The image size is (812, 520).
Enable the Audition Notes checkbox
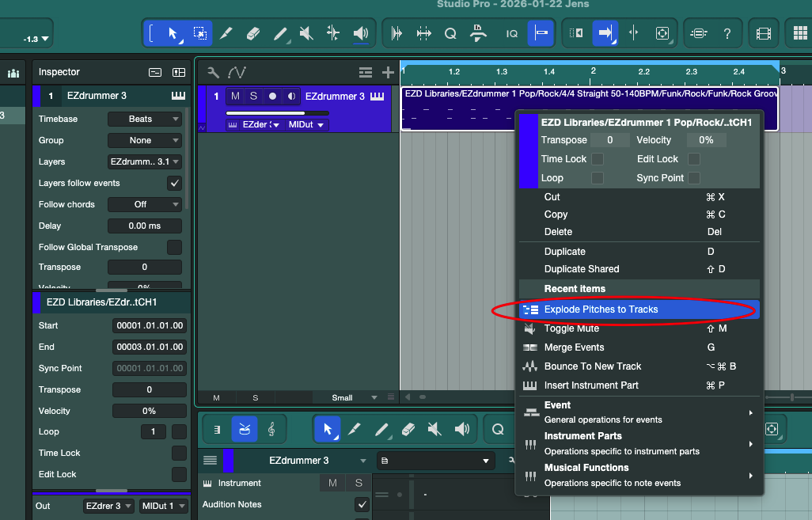click(362, 504)
